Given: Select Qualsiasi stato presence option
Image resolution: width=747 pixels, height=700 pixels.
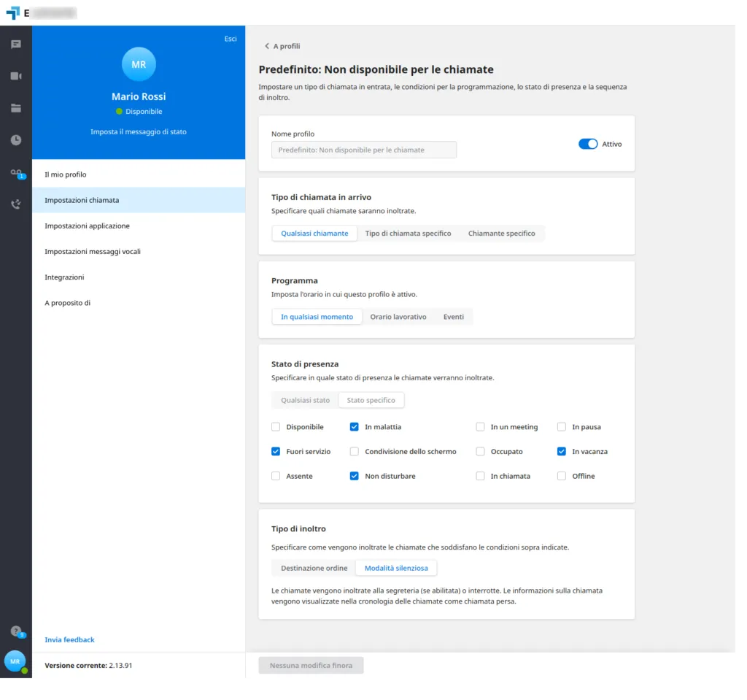Looking at the screenshot, I should [305, 401].
